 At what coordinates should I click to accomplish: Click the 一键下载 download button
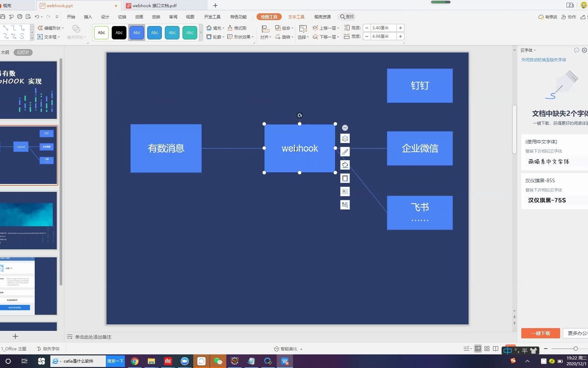(x=540, y=333)
